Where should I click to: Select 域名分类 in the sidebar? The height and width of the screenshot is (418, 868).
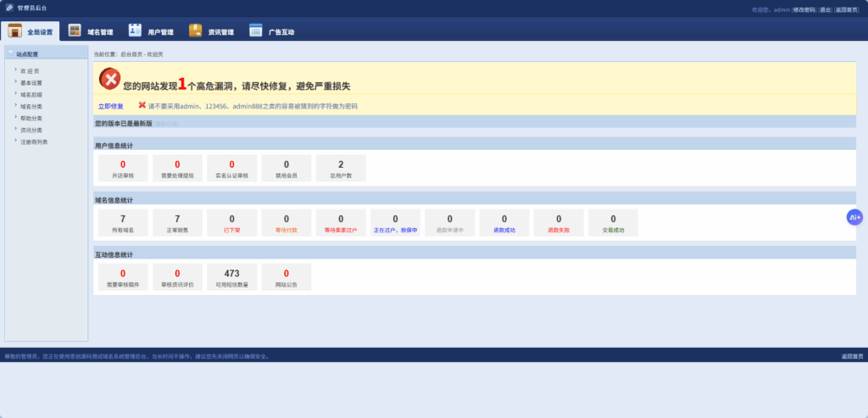coord(31,107)
